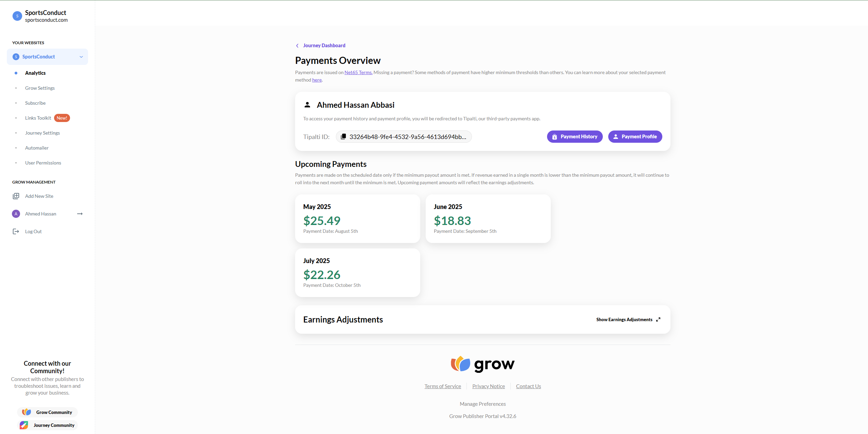Return to the Journey Dashboard link
Image resolution: width=868 pixels, height=434 pixels.
(324, 46)
